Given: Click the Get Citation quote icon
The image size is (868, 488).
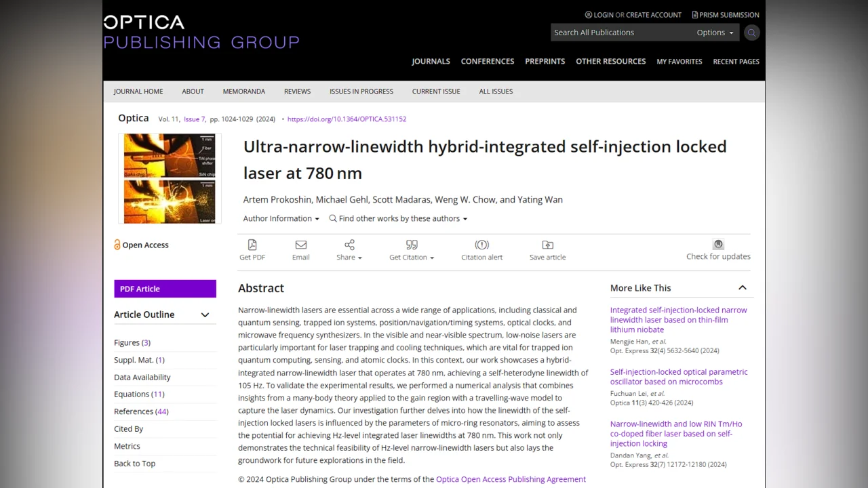Looking at the screenshot, I should (412, 245).
